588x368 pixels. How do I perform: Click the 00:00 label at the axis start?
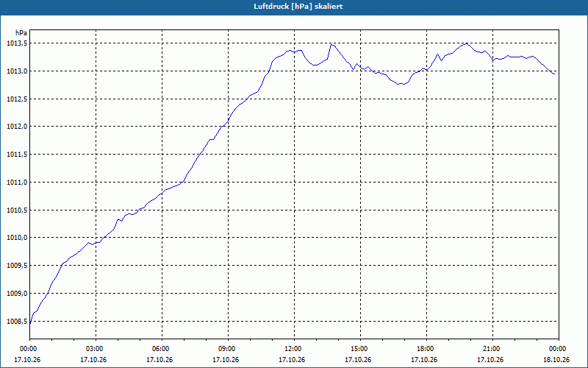pos(29,349)
